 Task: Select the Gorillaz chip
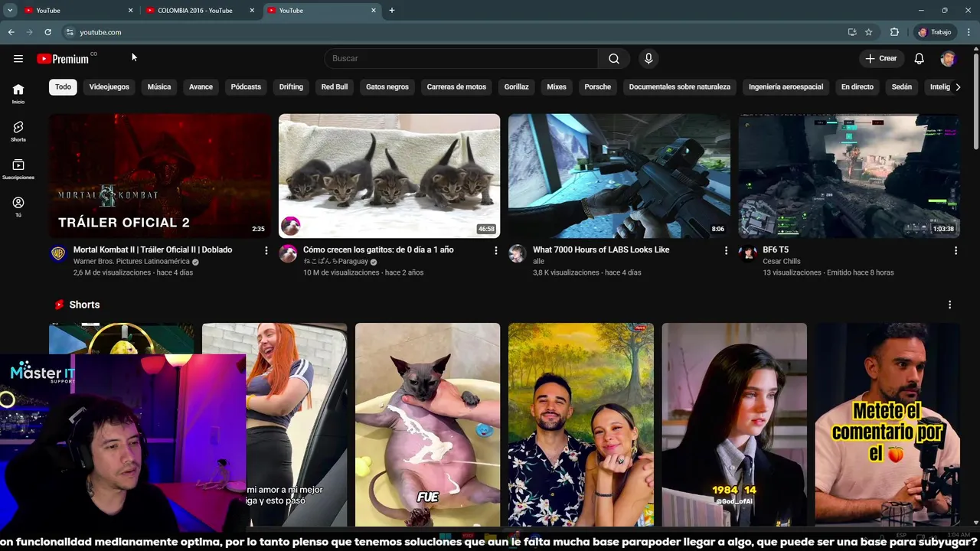tap(516, 86)
